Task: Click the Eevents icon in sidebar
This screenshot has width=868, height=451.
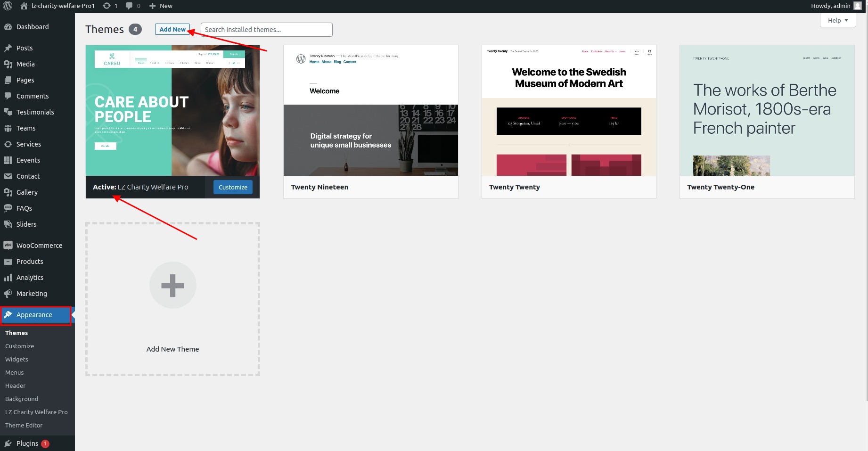Action: tap(8, 160)
